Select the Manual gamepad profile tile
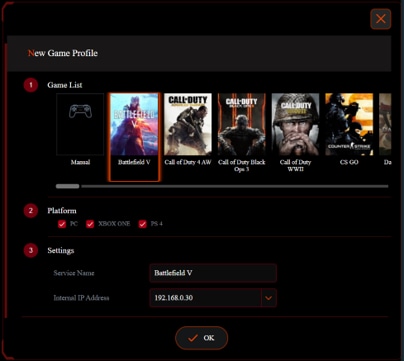This screenshot has height=361, width=404. coord(80,124)
